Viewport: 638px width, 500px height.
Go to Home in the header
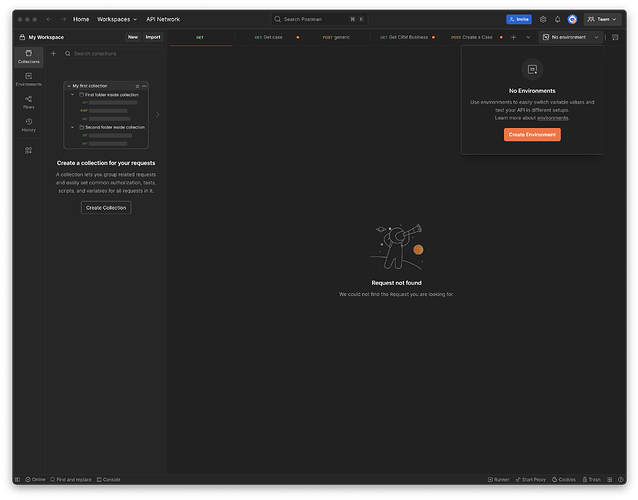81,19
